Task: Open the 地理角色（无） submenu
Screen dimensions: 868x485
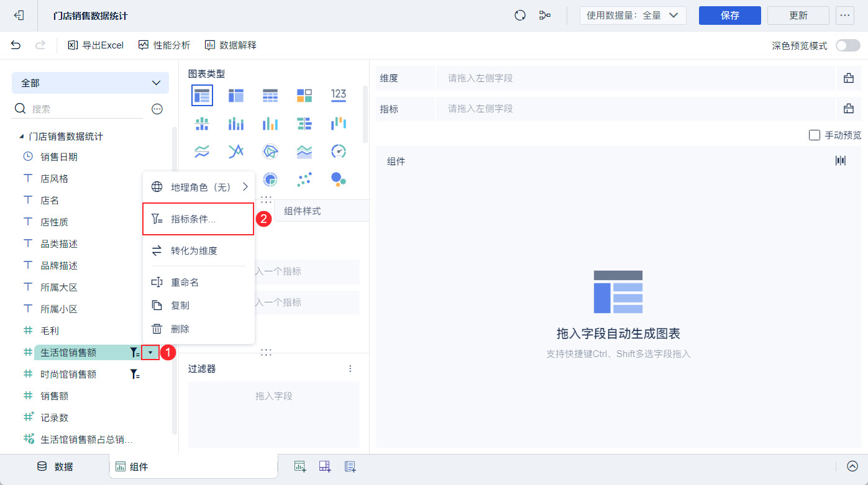Action: tap(199, 186)
